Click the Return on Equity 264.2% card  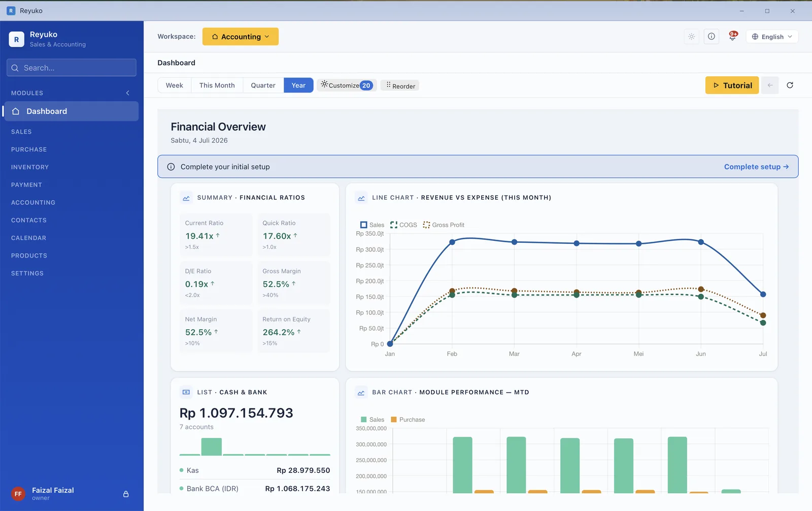[x=293, y=331]
